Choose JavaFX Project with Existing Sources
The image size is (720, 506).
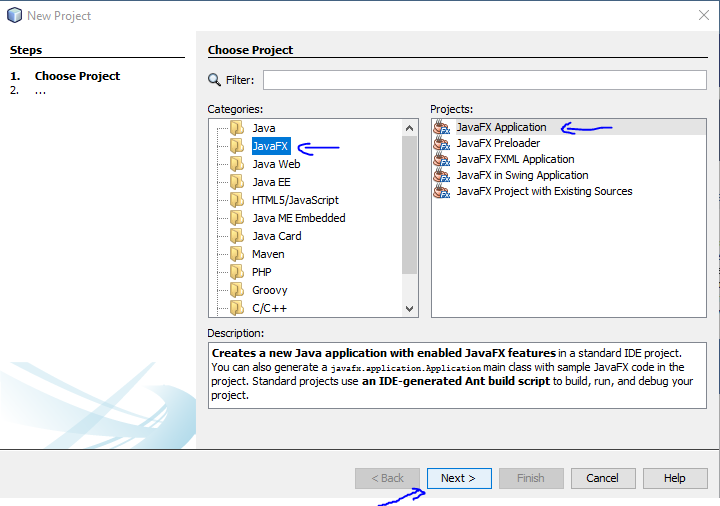544,191
